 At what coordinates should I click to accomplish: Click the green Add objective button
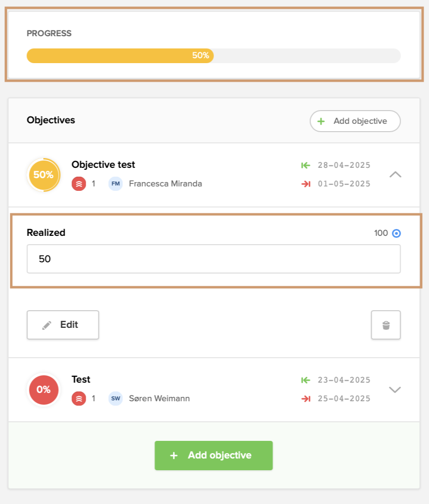tap(214, 456)
